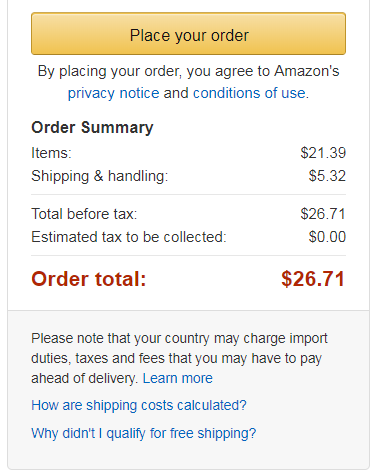Click Learn more about import duties
The image size is (376, 474).
click(x=178, y=378)
